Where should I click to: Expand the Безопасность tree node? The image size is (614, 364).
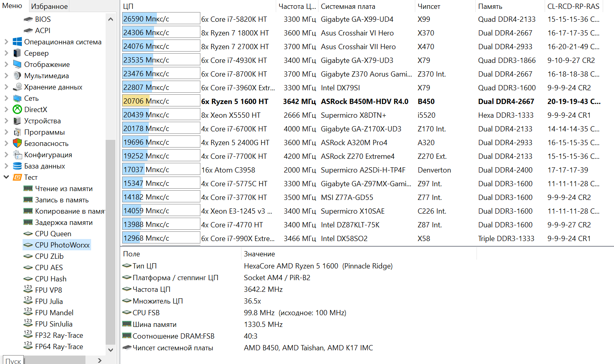(x=6, y=144)
